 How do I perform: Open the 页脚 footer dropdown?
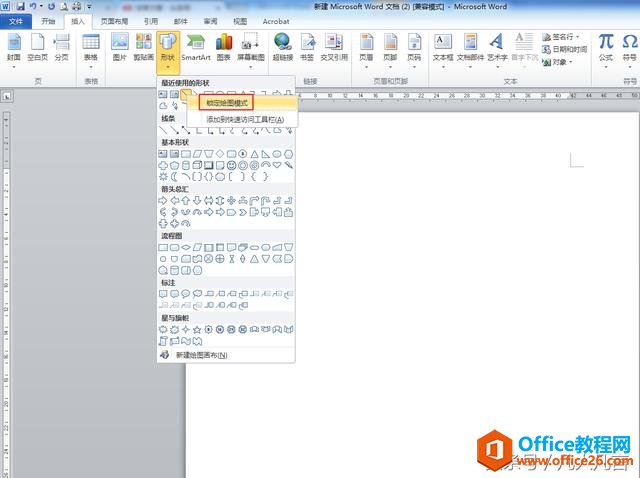(x=390, y=51)
